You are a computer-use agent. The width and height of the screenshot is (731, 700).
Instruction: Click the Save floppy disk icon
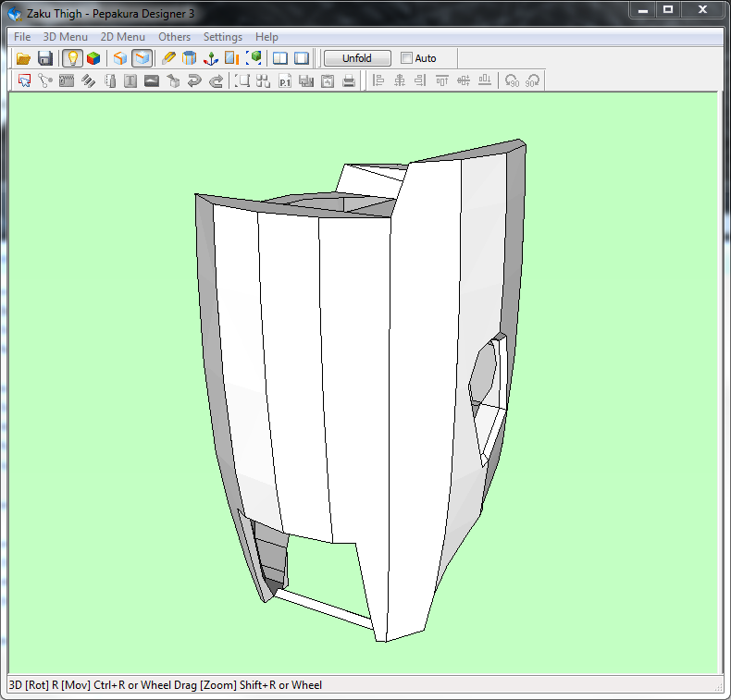pyautogui.click(x=44, y=58)
